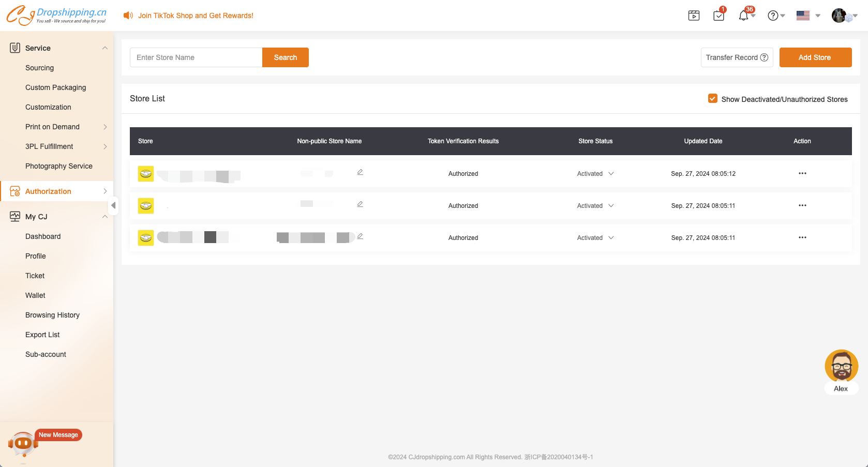This screenshot has width=868, height=467.
Task: Click the New Message robot chat icon
Action: [23, 443]
